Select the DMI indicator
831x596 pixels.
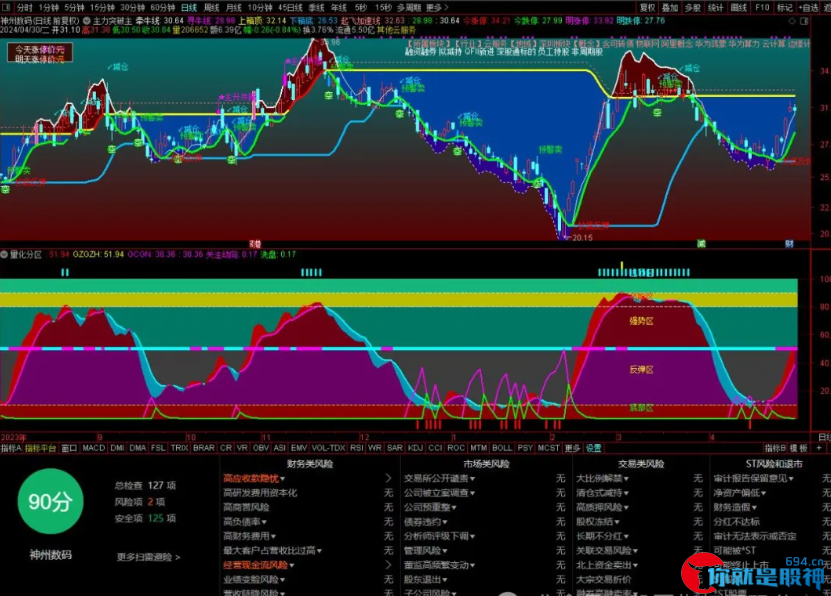click(x=117, y=448)
